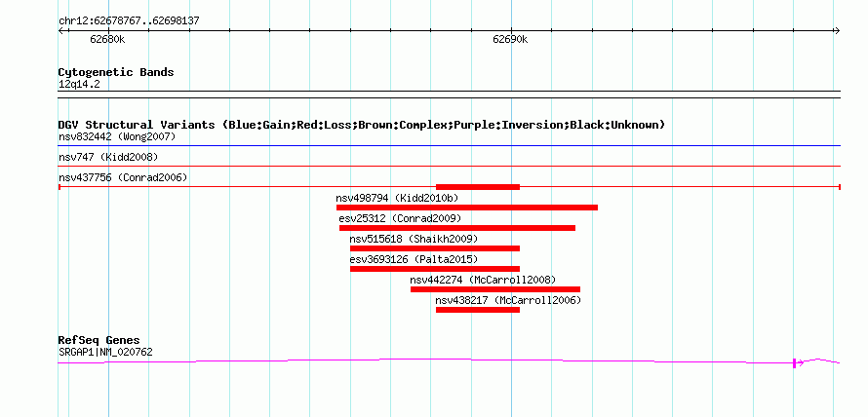Click the 62680k ruler tick label
Image resolution: width=868 pixels, height=417 pixels.
107,39
